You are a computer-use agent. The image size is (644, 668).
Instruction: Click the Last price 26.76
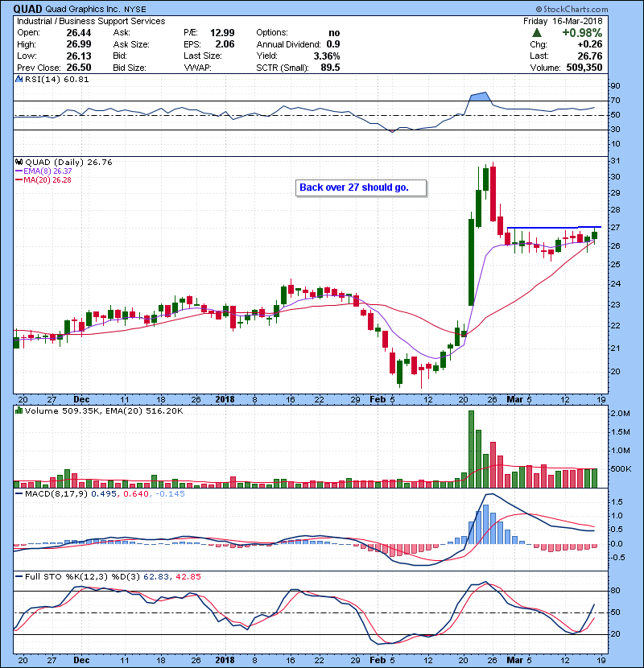click(x=590, y=56)
